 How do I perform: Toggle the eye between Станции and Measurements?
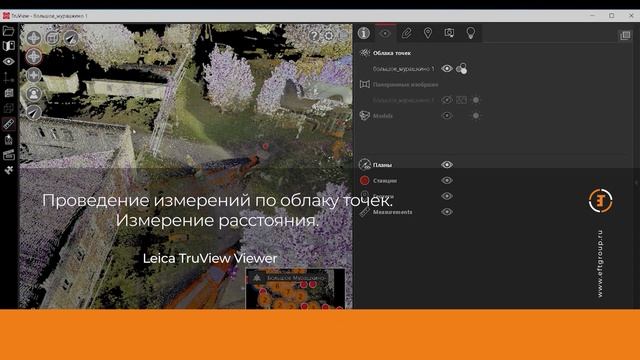447,196
